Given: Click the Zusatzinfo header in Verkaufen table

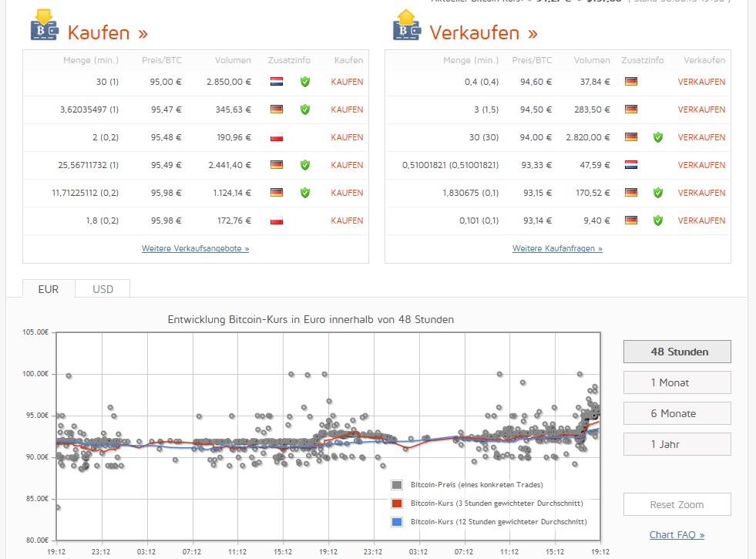Looking at the screenshot, I should tap(642, 60).
